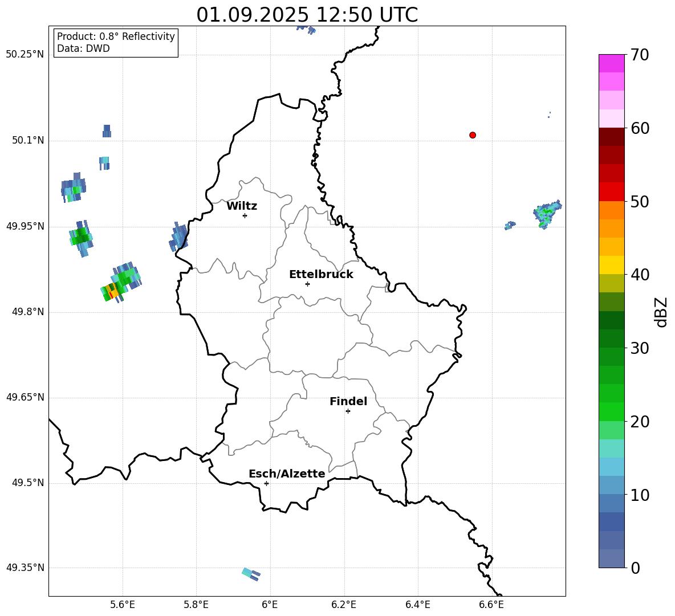Click the 0.8° Reflectivity product info box
The image size is (675, 616).
pos(116,43)
